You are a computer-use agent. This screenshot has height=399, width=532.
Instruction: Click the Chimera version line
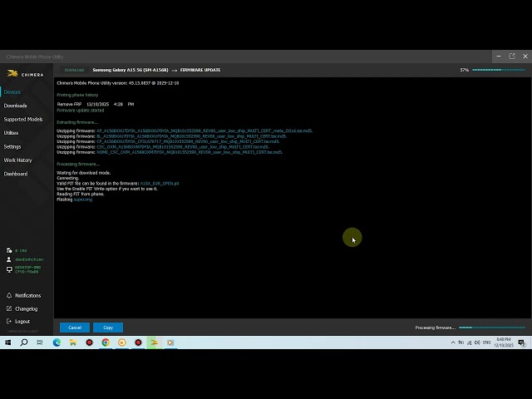118,83
